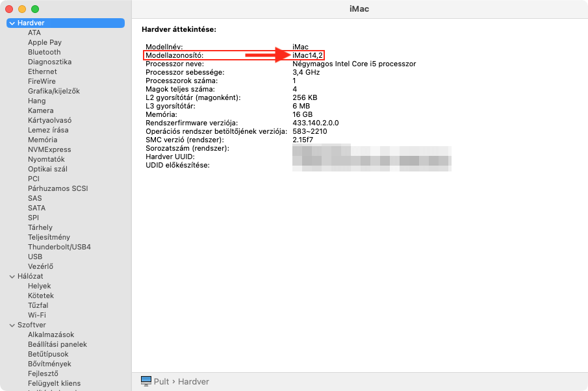Click the Hardver UUID label
588x391 pixels.
point(170,157)
